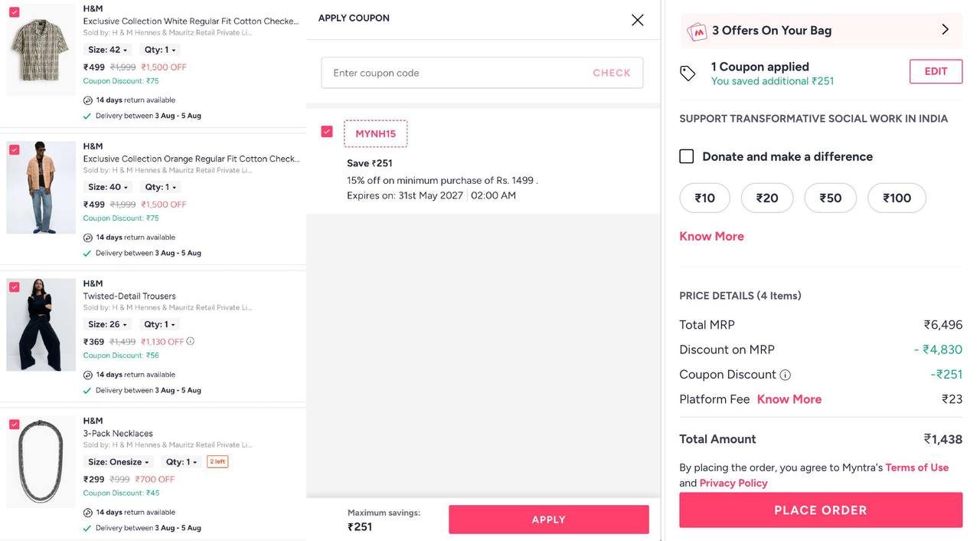Tick Donate and make a difference
980x541 pixels.
point(687,156)
